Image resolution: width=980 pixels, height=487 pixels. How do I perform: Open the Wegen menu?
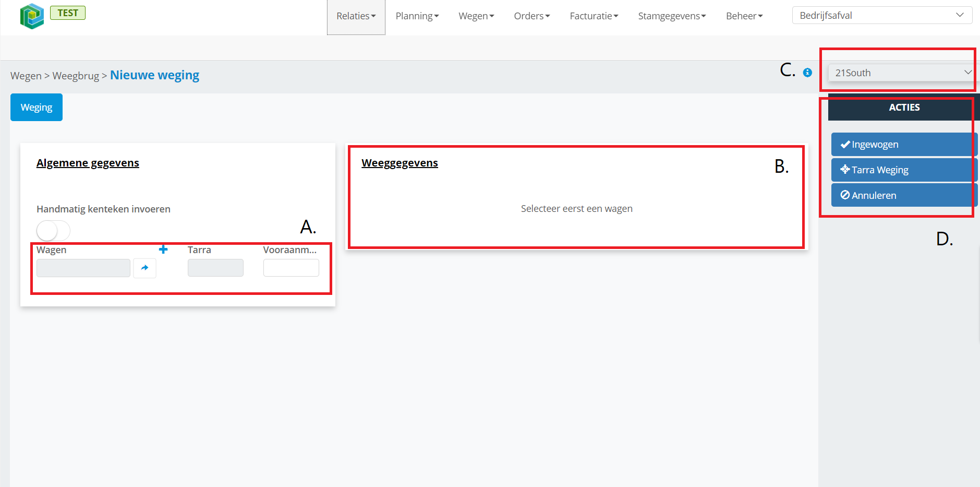point(476,16)
